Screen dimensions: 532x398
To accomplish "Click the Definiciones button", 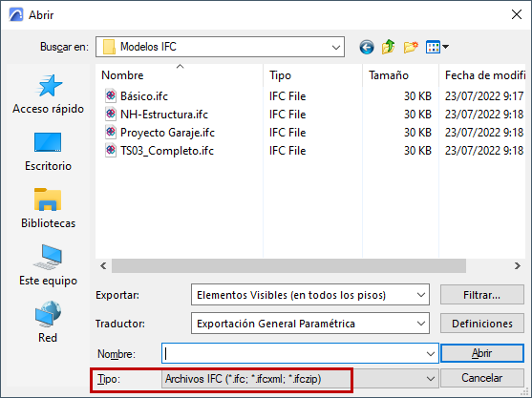I will click(x=481, y=324).
